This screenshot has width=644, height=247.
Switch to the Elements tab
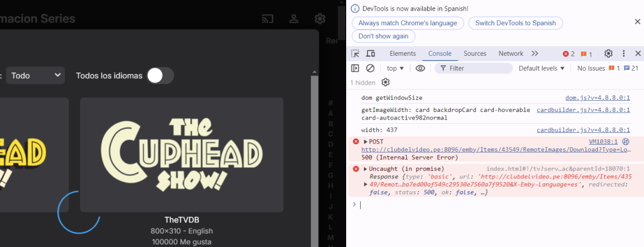pyautogui.click(x=402, y=54)
